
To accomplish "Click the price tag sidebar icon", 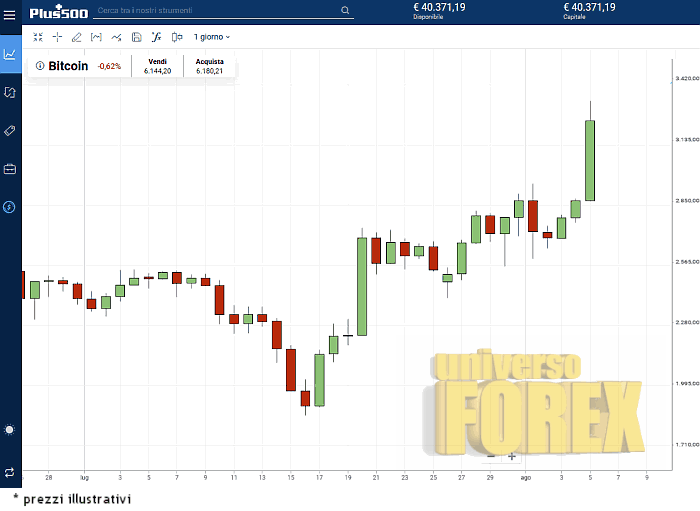I will (x=10, y=131).
